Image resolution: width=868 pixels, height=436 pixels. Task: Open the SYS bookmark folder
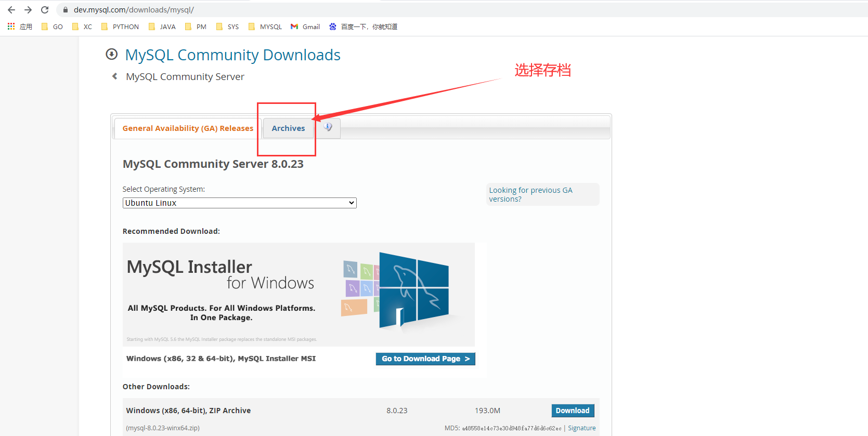(228, 27)
